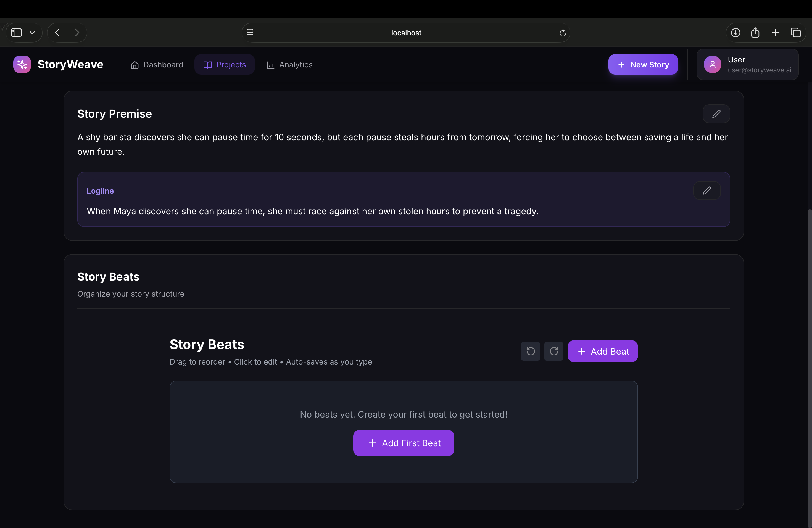
Task: Click the user avatar icon
Action: [x=712, y=64]
